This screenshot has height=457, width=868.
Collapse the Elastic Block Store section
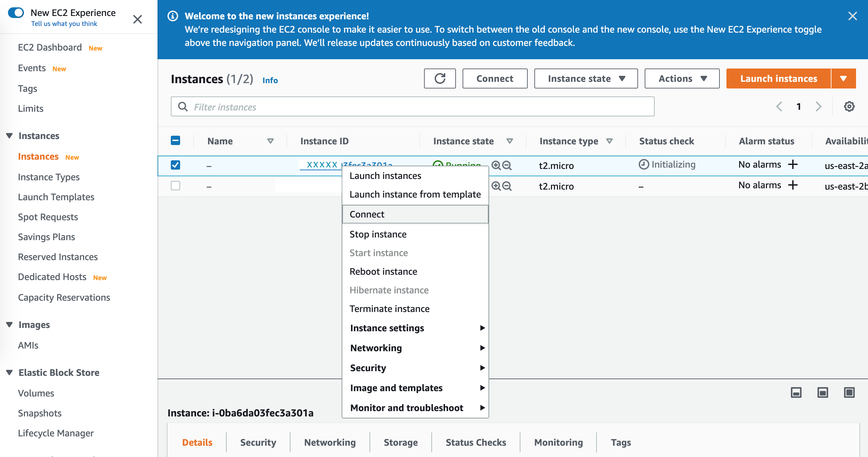pyautogui.click(x=9, y=372)
